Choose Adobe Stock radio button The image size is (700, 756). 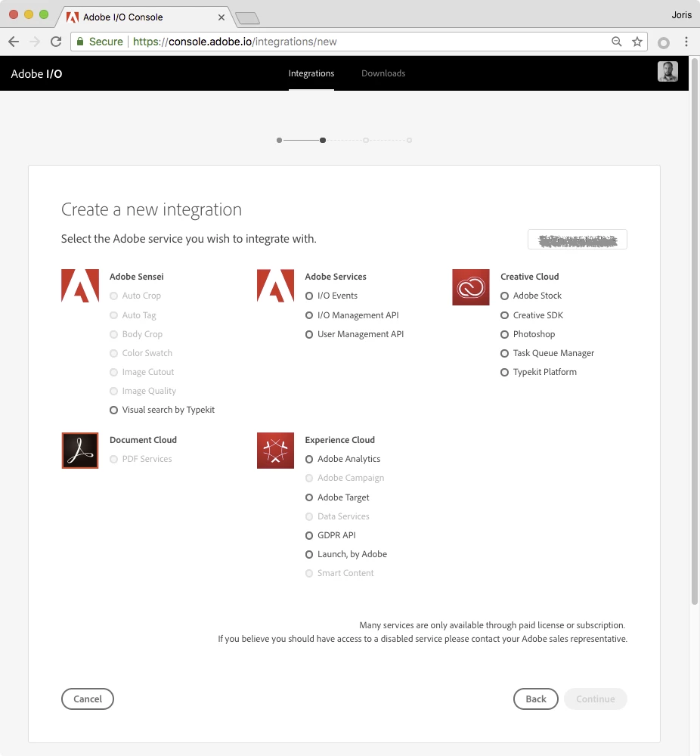[504, 296]
